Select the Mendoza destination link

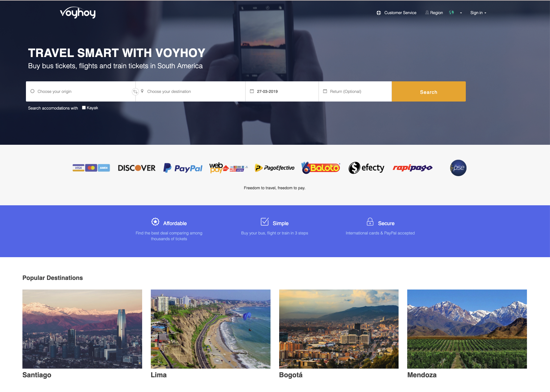point(422,375)
